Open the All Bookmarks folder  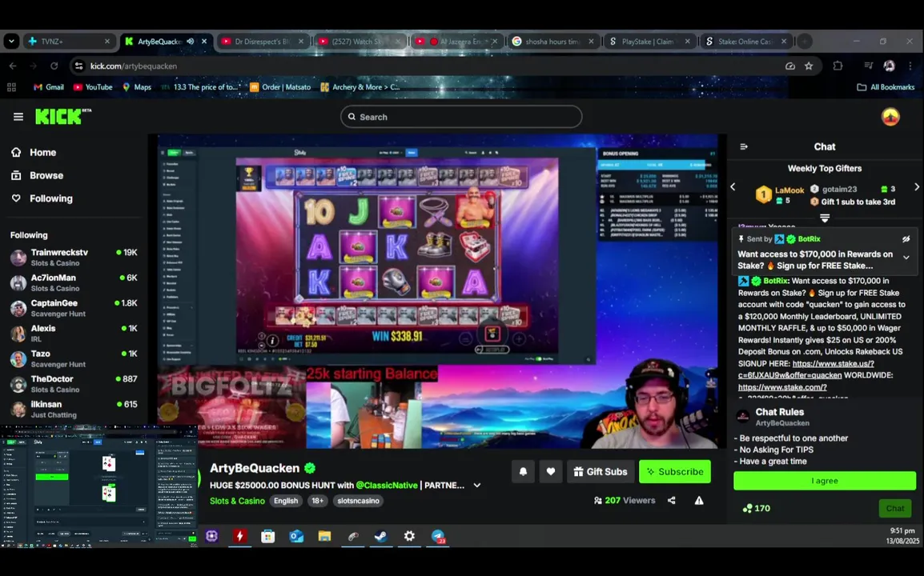(x=886, y=87)
